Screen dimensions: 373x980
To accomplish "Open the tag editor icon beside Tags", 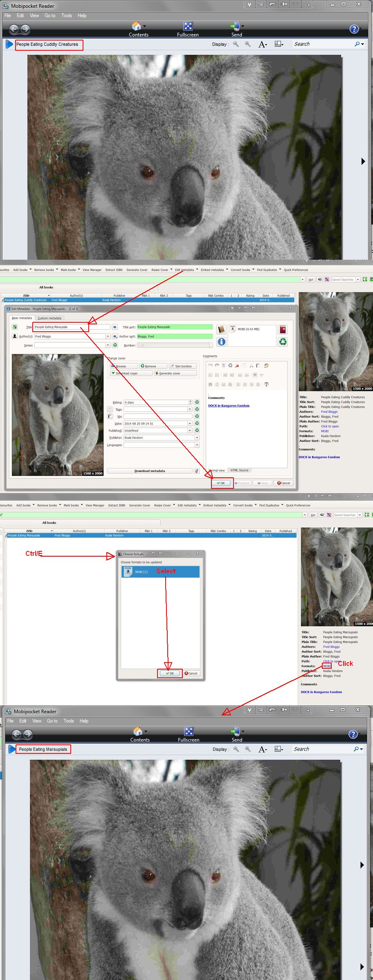I will 110,409.
